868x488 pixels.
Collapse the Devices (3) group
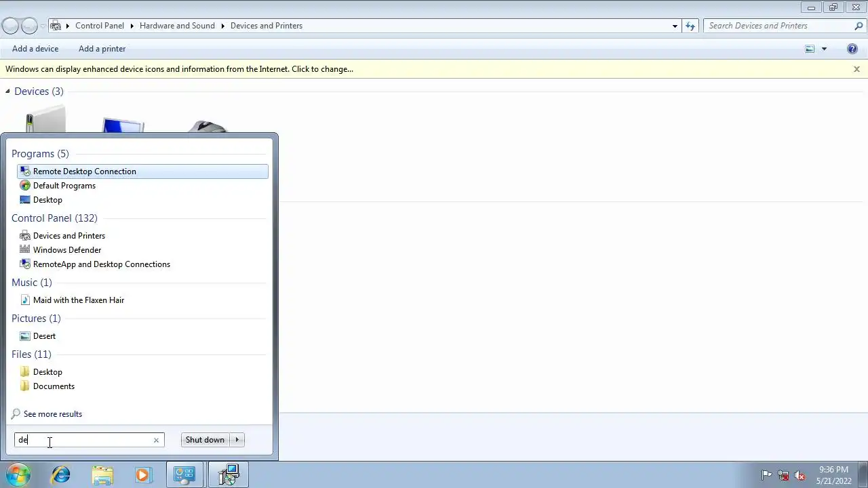point(8,91)
